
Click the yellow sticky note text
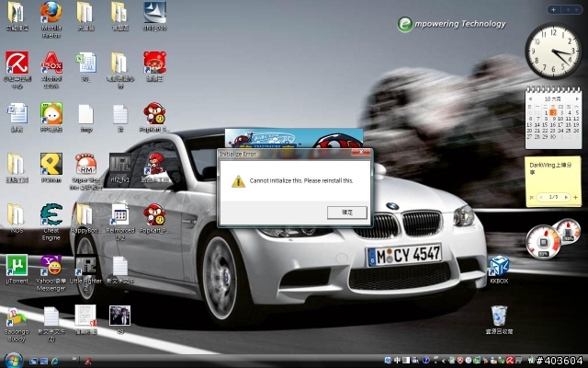pyautogui.click(x=550, y=168)
